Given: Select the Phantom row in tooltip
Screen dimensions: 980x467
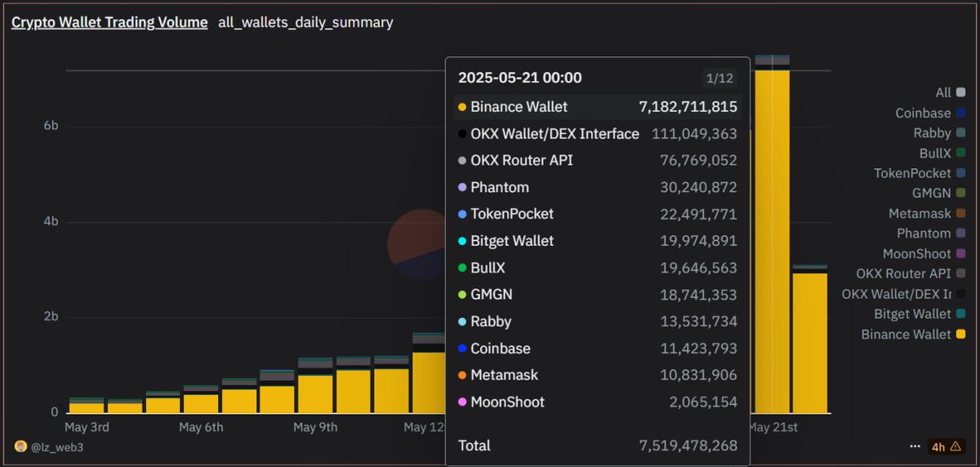Looking at the screenshot, I should pyautogui.click(x=598, y=187).
